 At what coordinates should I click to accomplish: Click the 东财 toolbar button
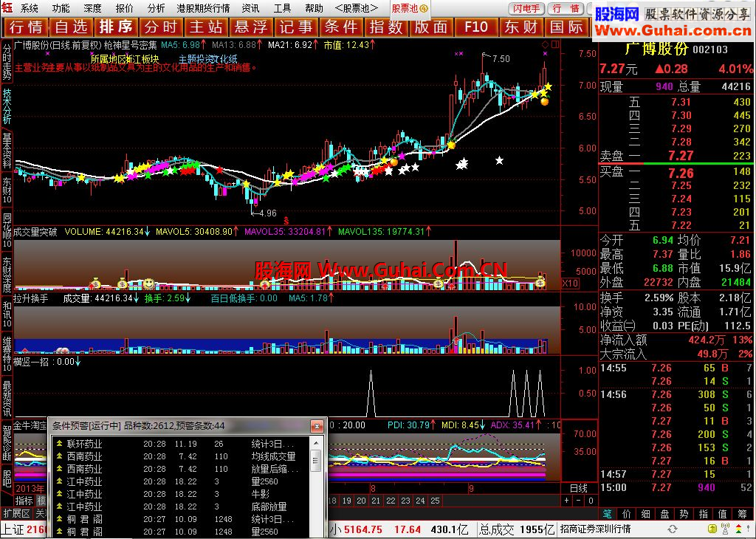[522, 27]
